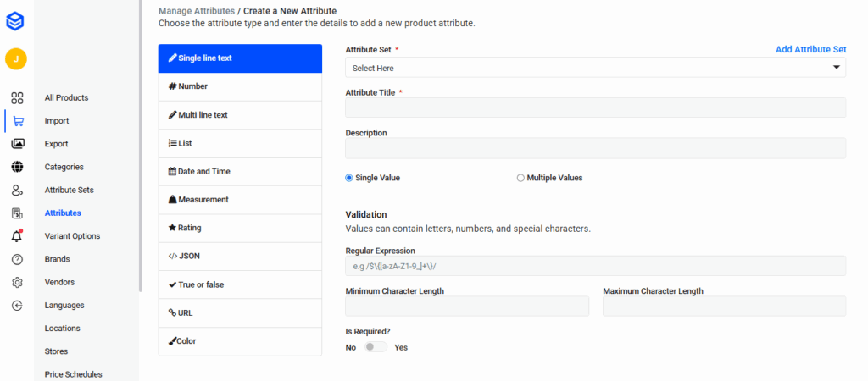
Task: Open the Attribute Set dropdown
Action: [595, 68]
